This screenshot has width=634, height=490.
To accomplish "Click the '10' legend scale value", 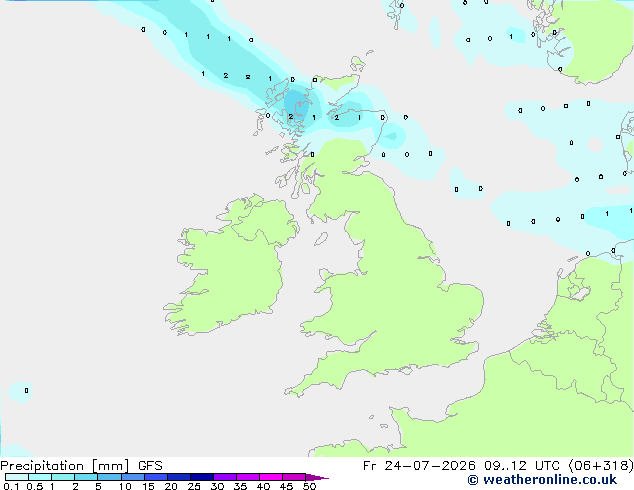I will pyautogui.click(x=125, y=486).
